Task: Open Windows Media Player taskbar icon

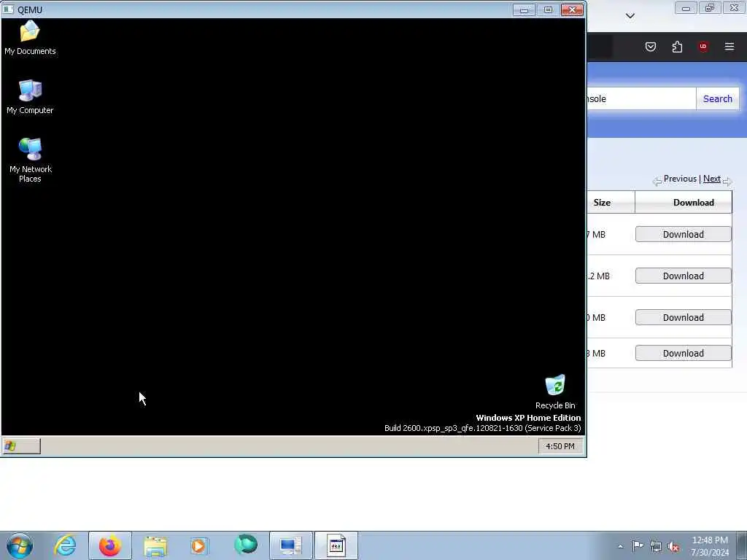Action: point(198,545)
